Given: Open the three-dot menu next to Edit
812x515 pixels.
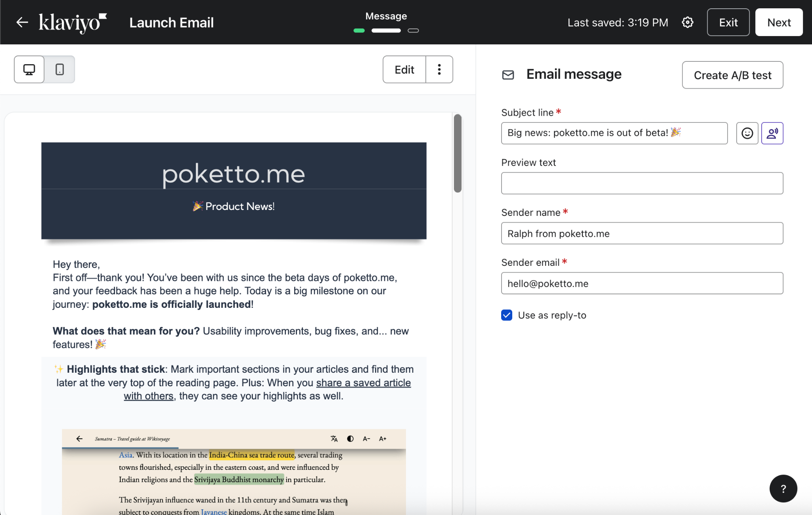Looking at the screenshot, I should click(x=439, y=69).
